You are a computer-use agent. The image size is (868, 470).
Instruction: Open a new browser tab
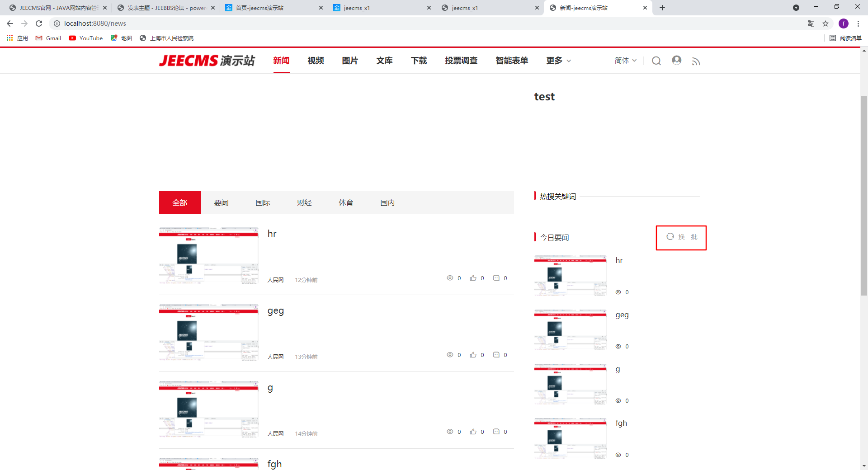pos(662,8)
